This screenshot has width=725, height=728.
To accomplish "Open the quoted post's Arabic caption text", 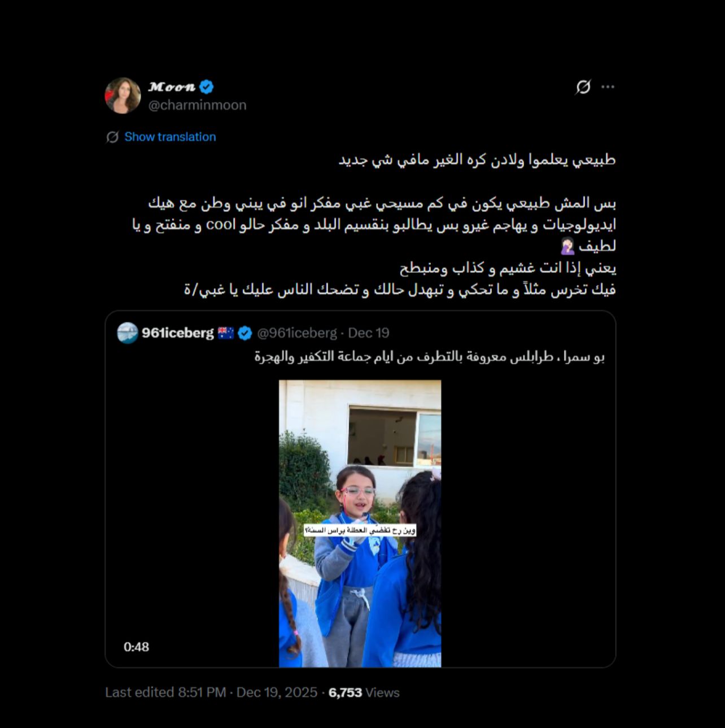I will (x=429, y=357).
